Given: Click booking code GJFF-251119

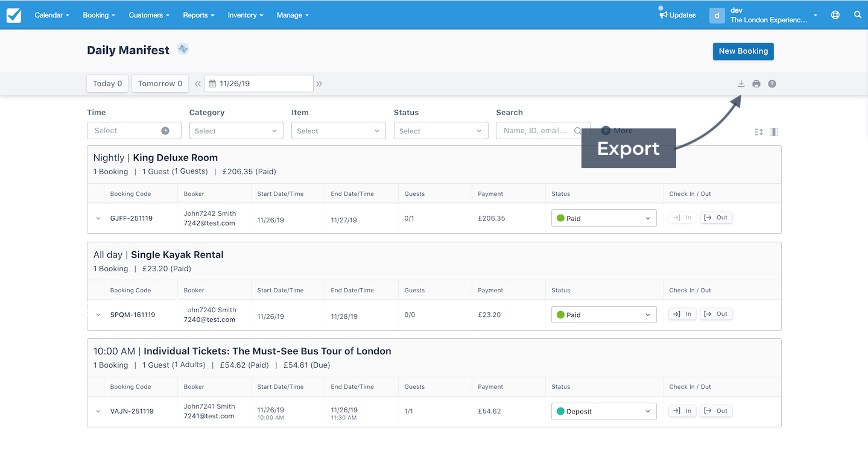Looking at the screenshot, I should coord(131,218).
